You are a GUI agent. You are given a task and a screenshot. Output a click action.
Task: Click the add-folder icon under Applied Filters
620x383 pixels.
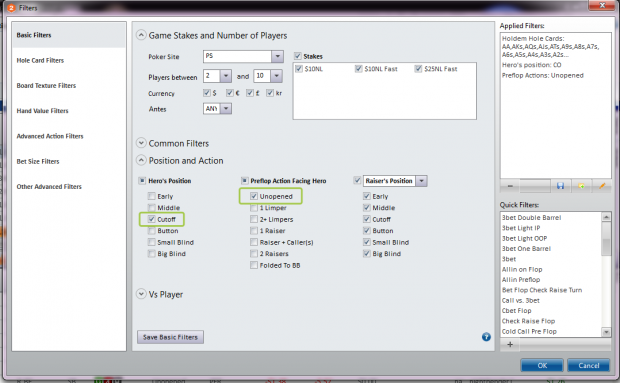(581, 186)
